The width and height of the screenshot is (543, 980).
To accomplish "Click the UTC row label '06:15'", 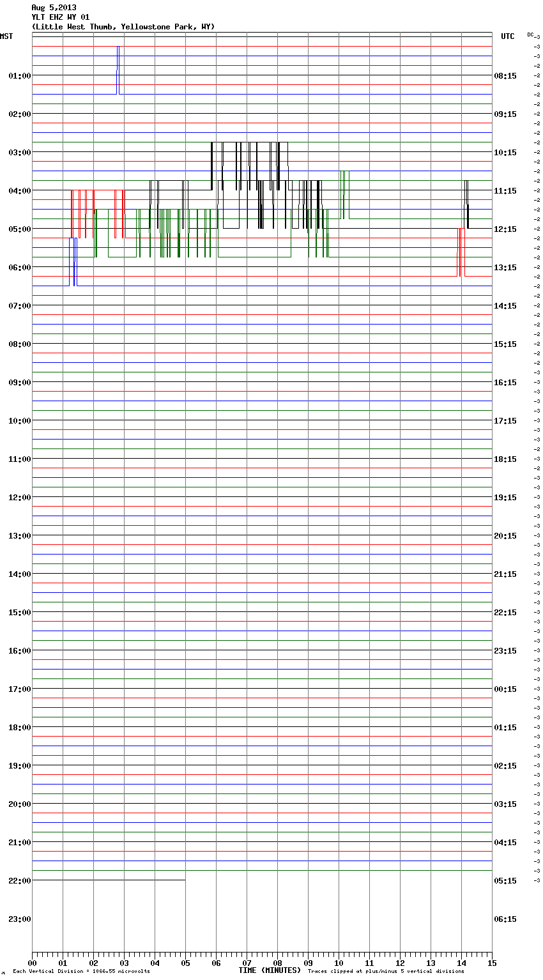I will pos(505,919).
